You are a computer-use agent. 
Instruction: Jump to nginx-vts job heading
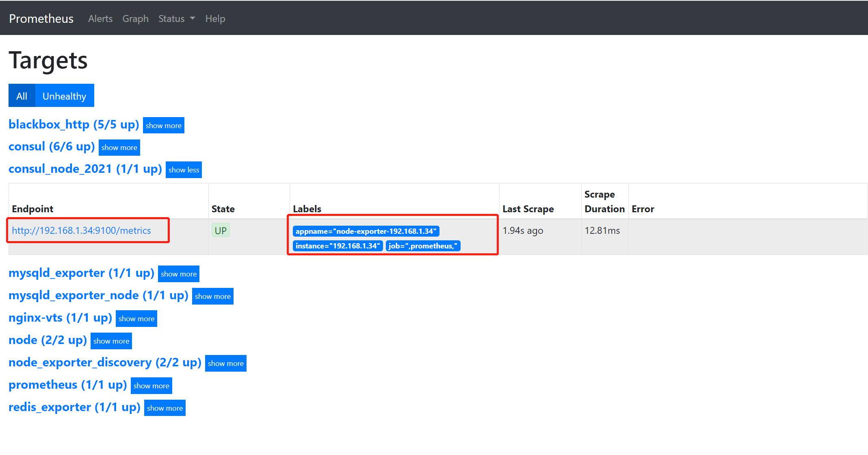point(60,318)
